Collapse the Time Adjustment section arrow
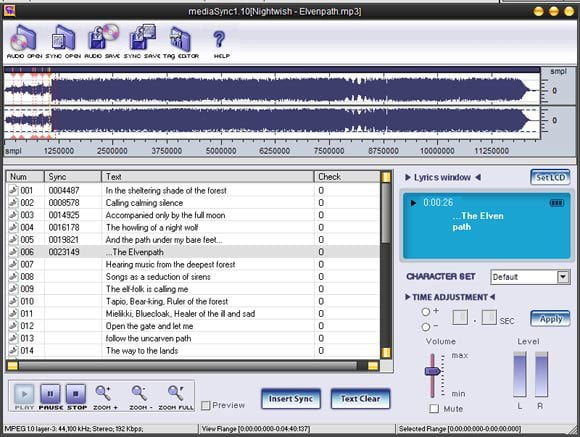This screenshot has width=580, height=437. point(408,297)
